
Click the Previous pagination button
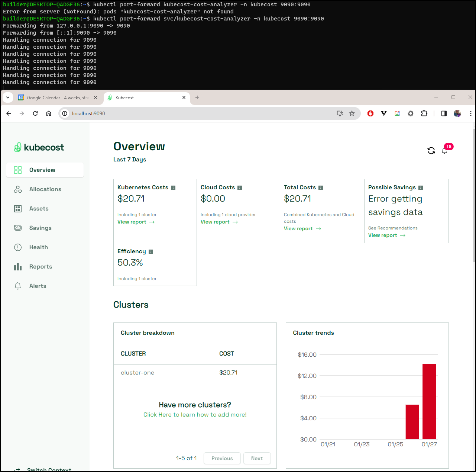click(222, 458)
